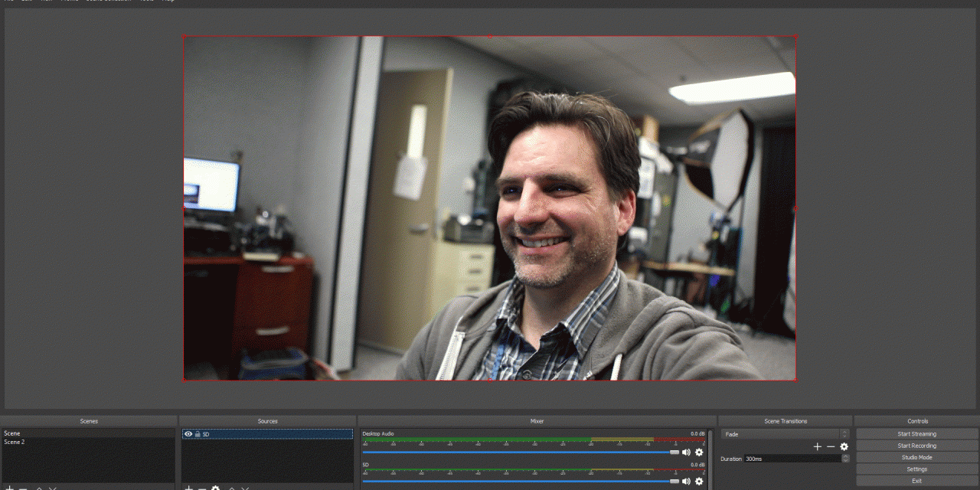Mute the Desktop Audio speaker icon
The height and width of the screenshot is (490, 980).
[x=686, y=452]
